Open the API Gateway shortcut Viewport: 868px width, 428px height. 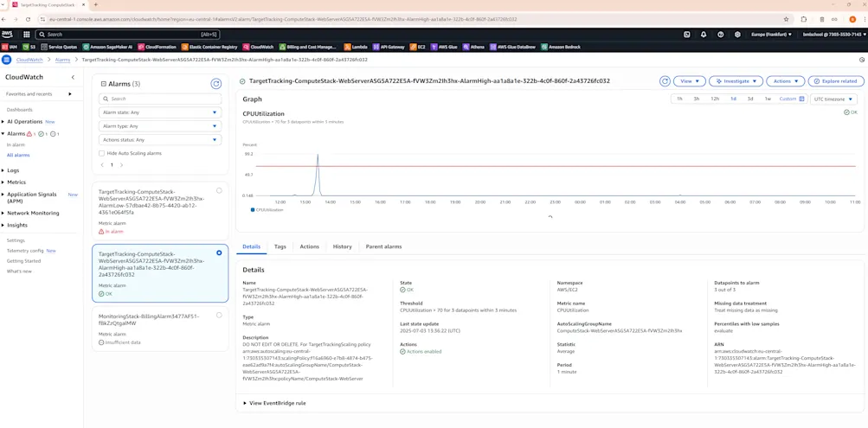pyautogui.click(x=389, y=47)
